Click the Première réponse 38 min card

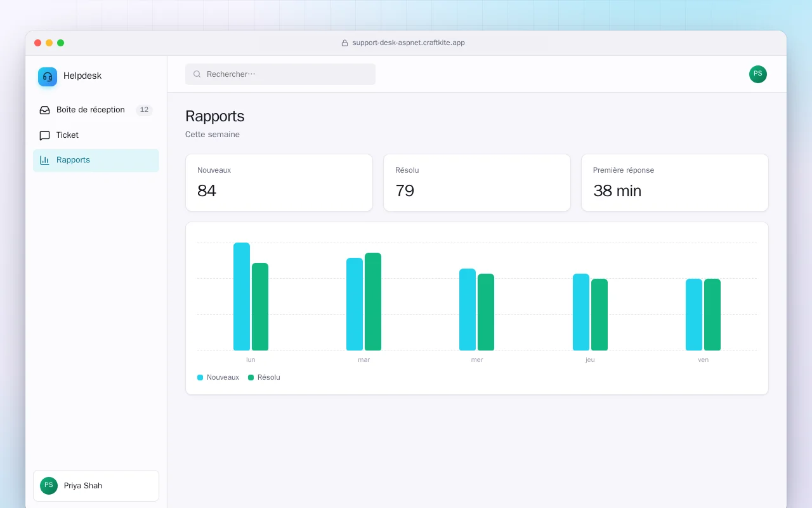(675, 182)
